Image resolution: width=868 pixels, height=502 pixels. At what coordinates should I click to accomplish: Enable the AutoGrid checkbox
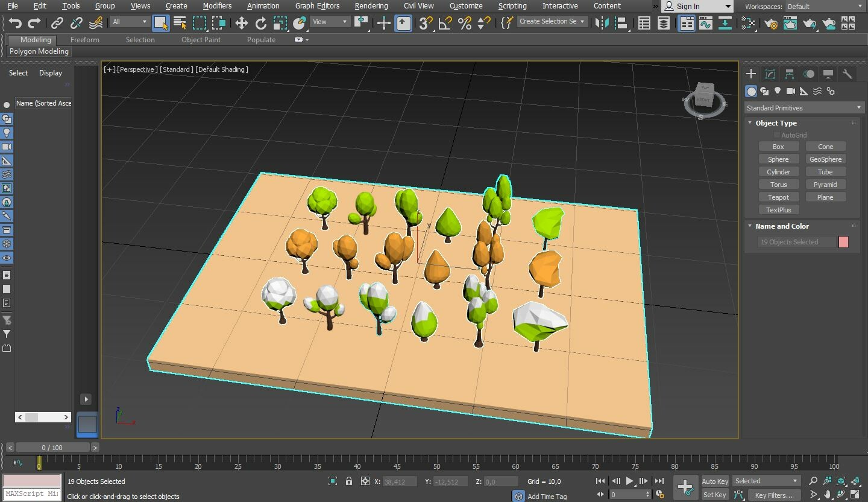point(777,135)
